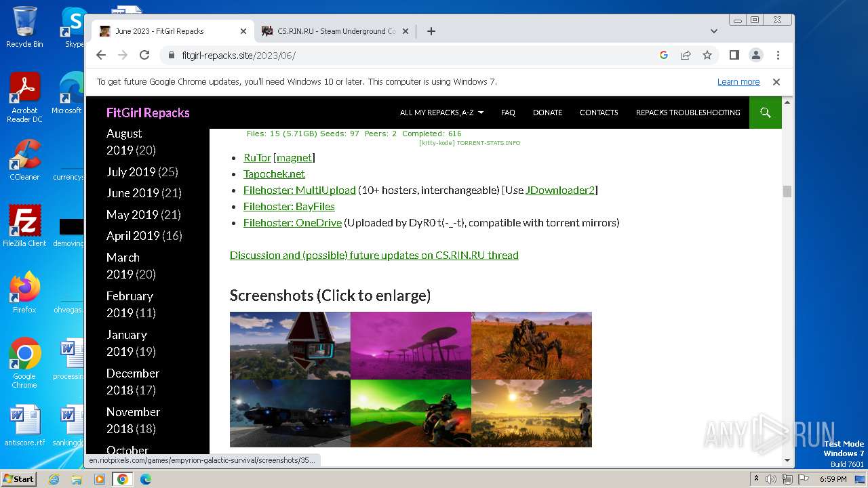The width and height of the screenshot is (868, 488).
Task: Open the FileZilla Client desktop icon
Action: [x=24, y=226]
